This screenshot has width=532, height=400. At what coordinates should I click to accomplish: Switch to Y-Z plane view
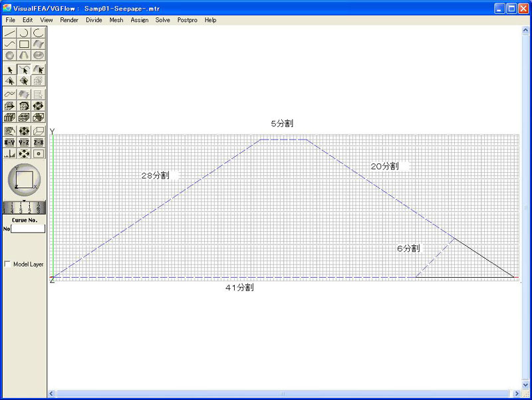[24, 142]
